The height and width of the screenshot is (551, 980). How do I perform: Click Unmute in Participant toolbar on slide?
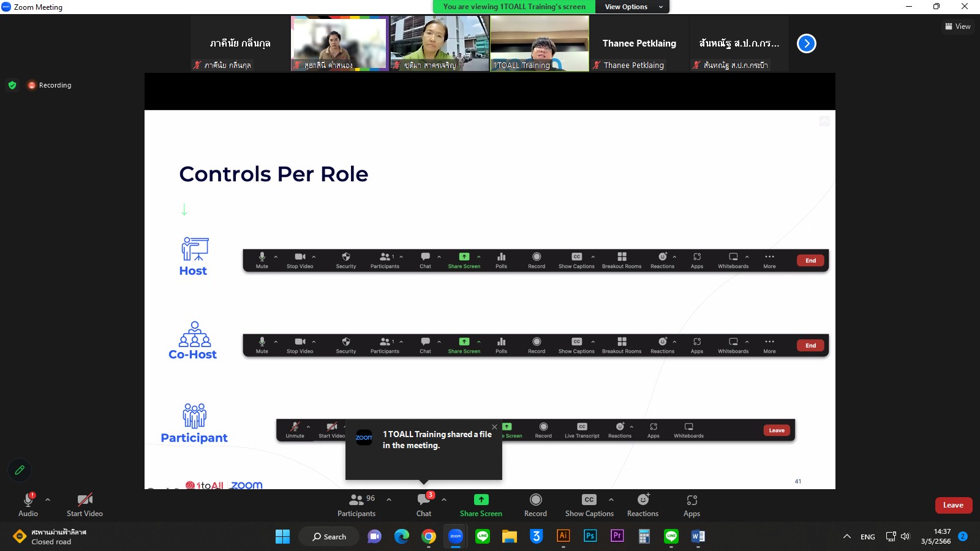pyautogui.click(x=295, y=430)
